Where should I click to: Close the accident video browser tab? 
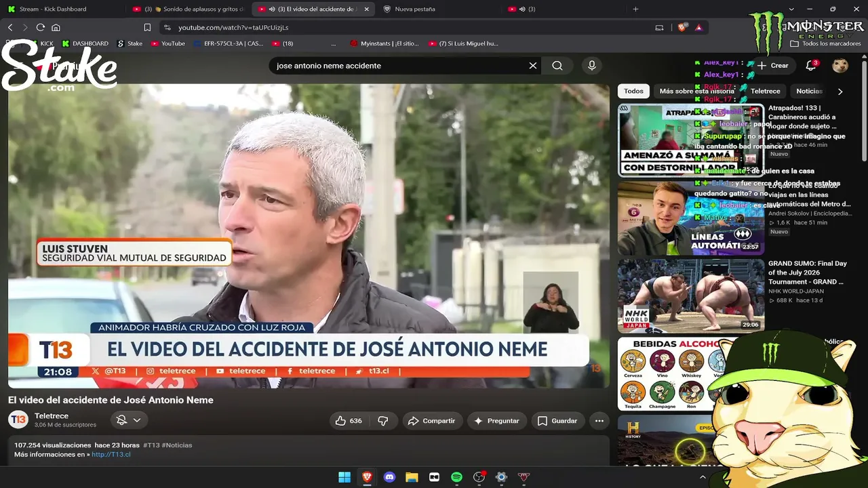pyautogui.click(x=367, y=9)
